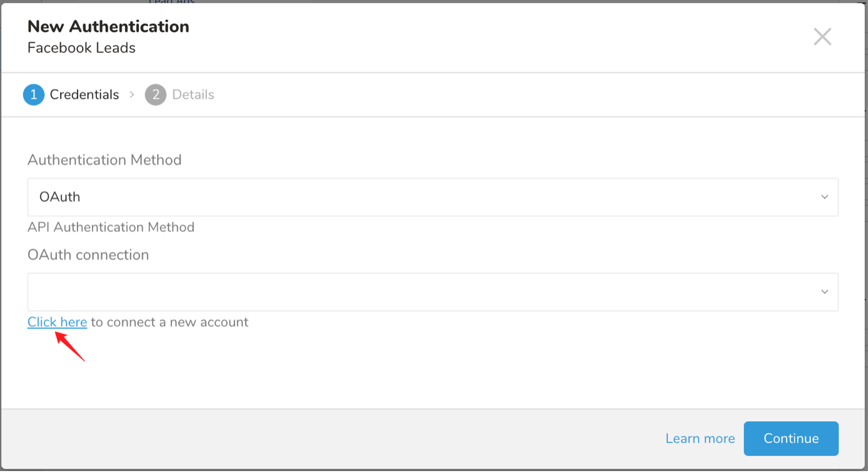
Task: Open the Learn more link
Action: coord(700,438)
